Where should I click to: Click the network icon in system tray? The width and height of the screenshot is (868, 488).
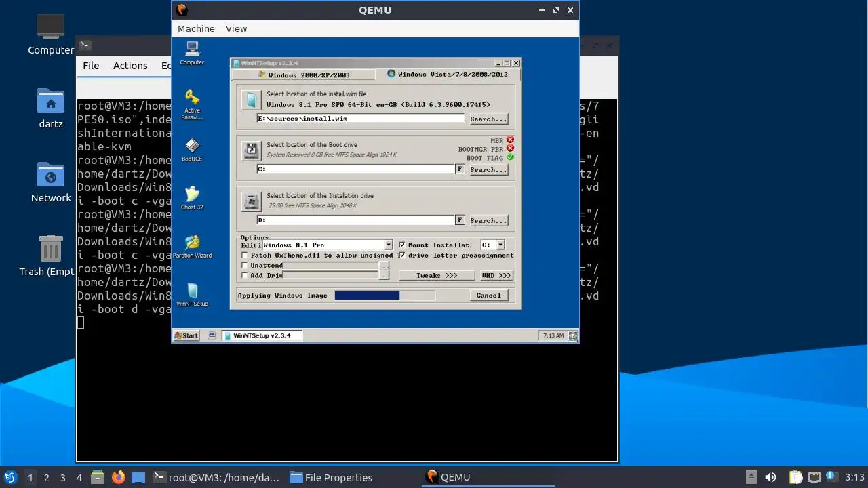(x=814, y=477)
